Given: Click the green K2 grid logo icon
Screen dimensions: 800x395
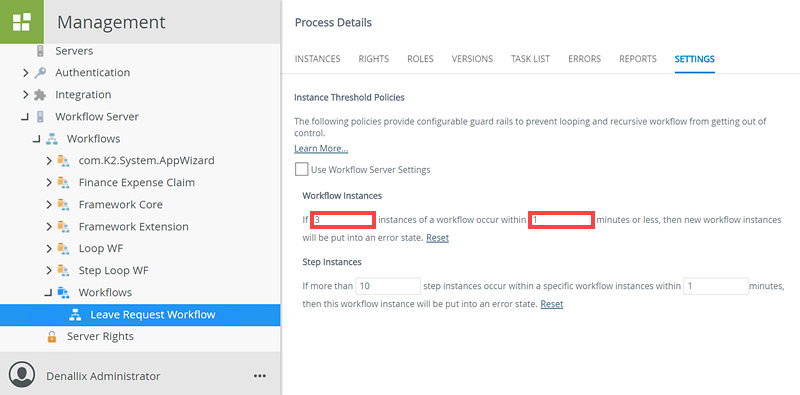Looking at the screenshot, I should tap(22, 22).
